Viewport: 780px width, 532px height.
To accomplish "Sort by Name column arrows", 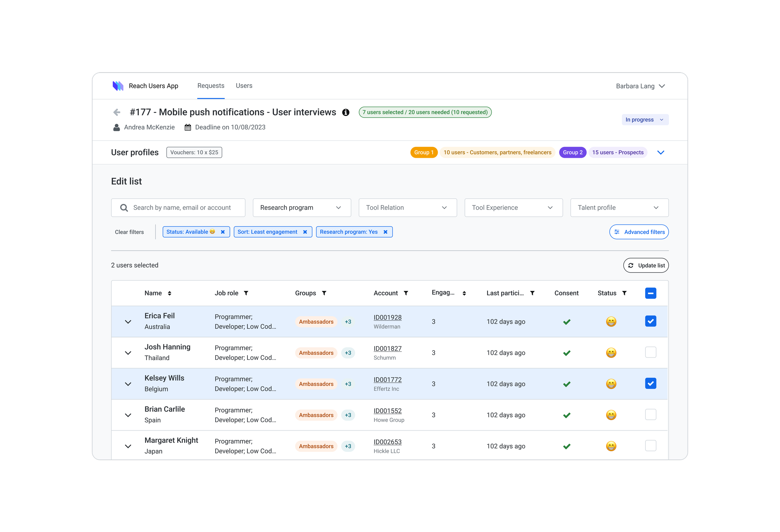I will pyautogui.click(x=169, y=293).
